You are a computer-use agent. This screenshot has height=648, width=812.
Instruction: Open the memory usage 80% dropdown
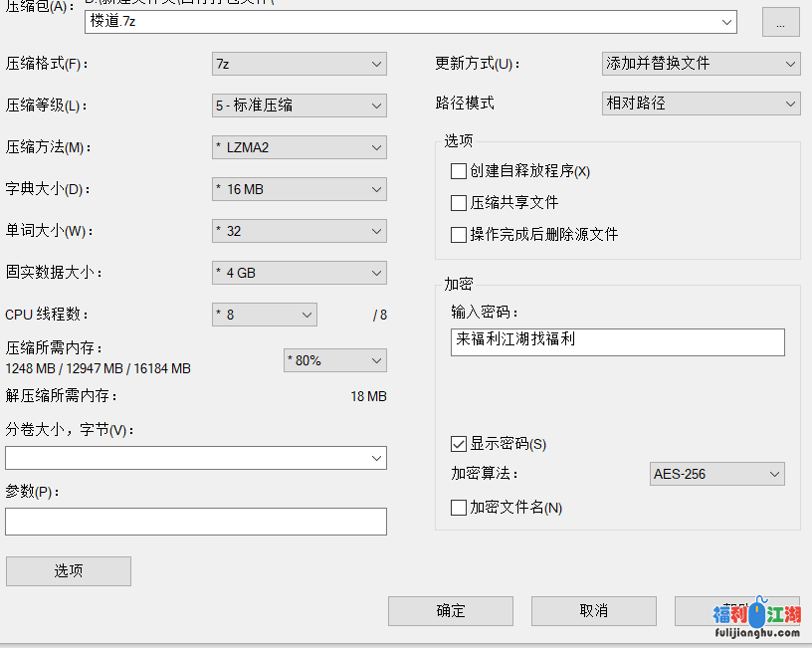(x=335, y=360)
